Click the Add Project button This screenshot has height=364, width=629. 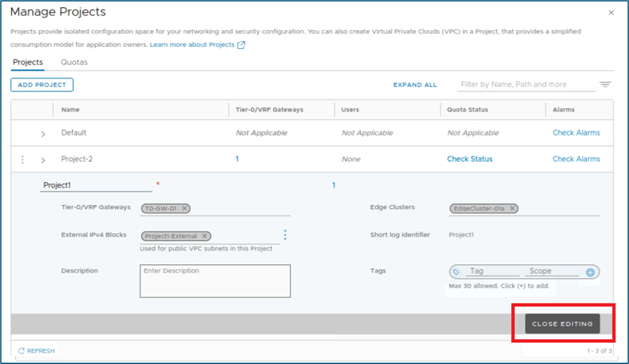41,85
